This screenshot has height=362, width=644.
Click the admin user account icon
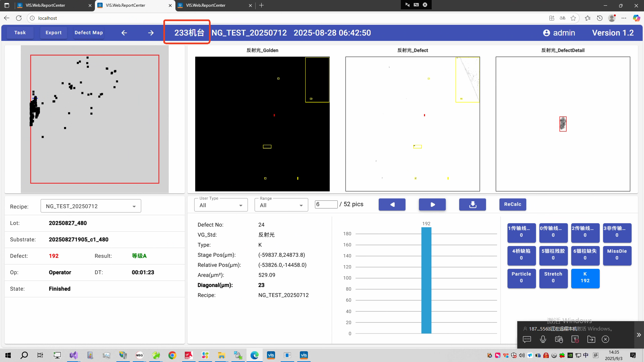pos(546,33)
